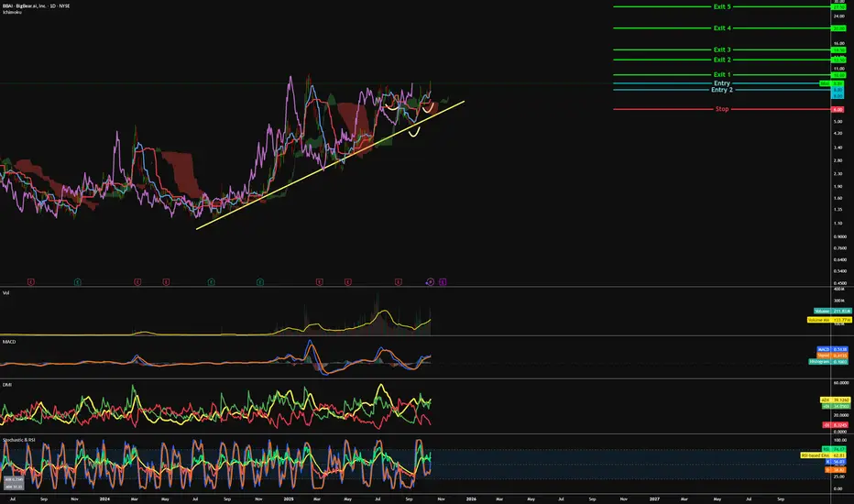Click the blue MACD value label
The width and height of the screenshot is (854, 504).
pyautogui.click(x=833, y=349)
